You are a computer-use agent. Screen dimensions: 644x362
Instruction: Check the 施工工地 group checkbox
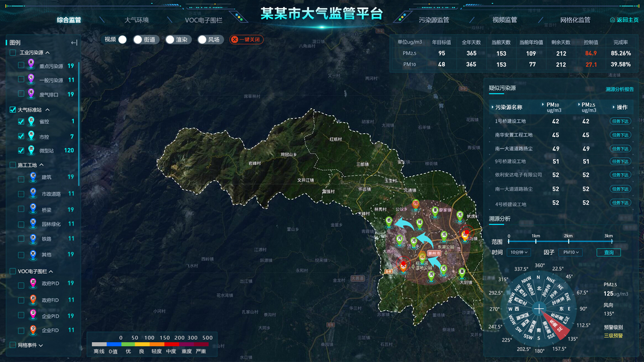[13, 165]
